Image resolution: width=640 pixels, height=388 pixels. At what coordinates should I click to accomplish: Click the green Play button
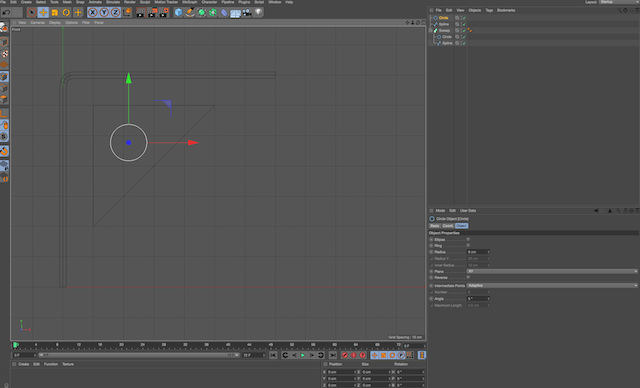click(x=303, y=355)
